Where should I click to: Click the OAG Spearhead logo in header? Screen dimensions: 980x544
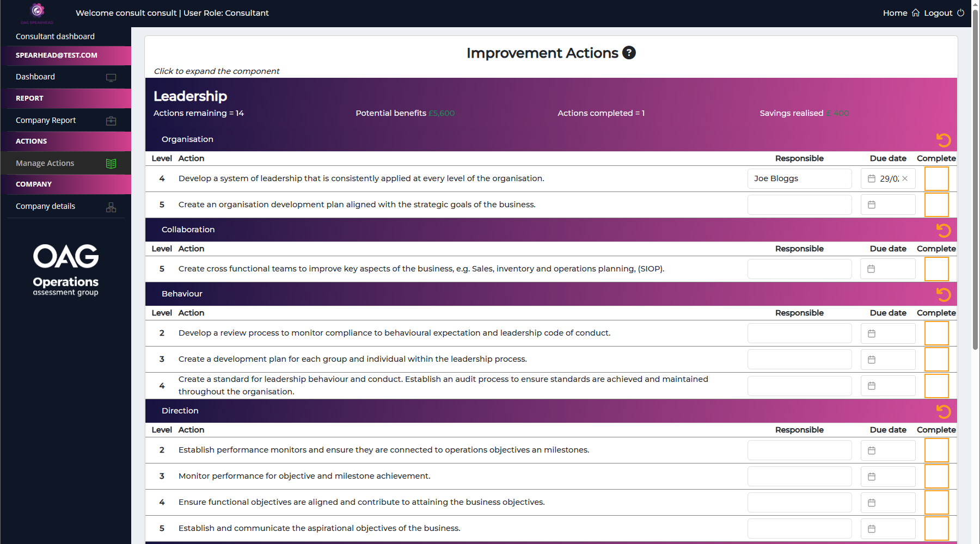point(37,12)
